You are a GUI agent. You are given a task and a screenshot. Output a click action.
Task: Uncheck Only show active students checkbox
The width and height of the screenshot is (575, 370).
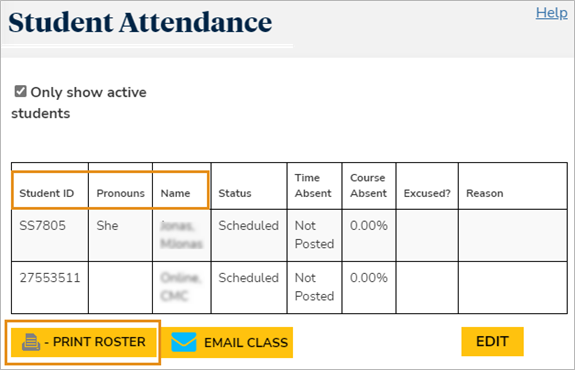tap(20, 91)
